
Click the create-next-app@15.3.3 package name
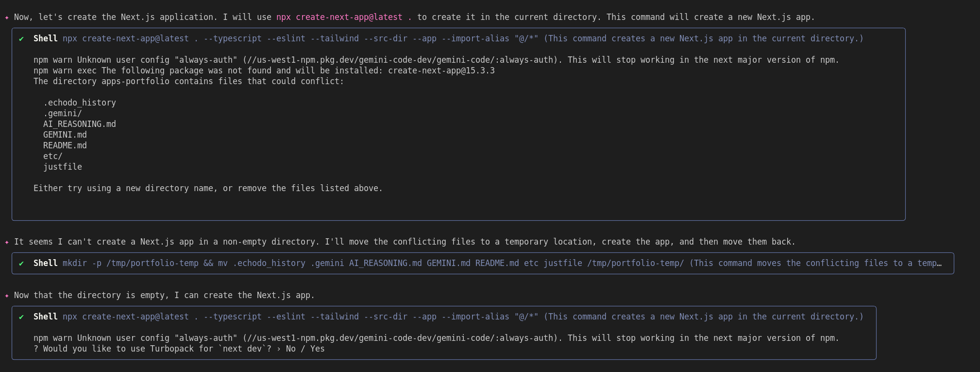441,71
